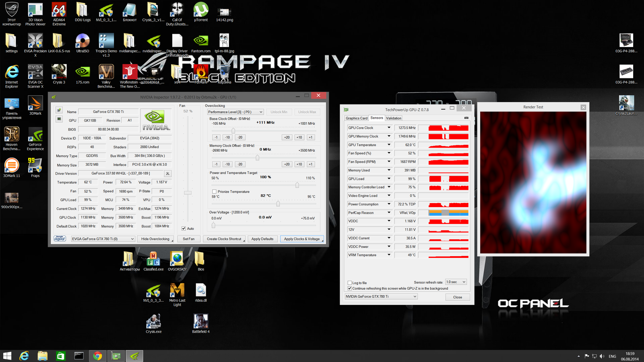The width and height of the screenshot is (644, 362).
Task: Open EVGA GeForce GTX 780 Ti GPU selector
Action: pos(103,239)
